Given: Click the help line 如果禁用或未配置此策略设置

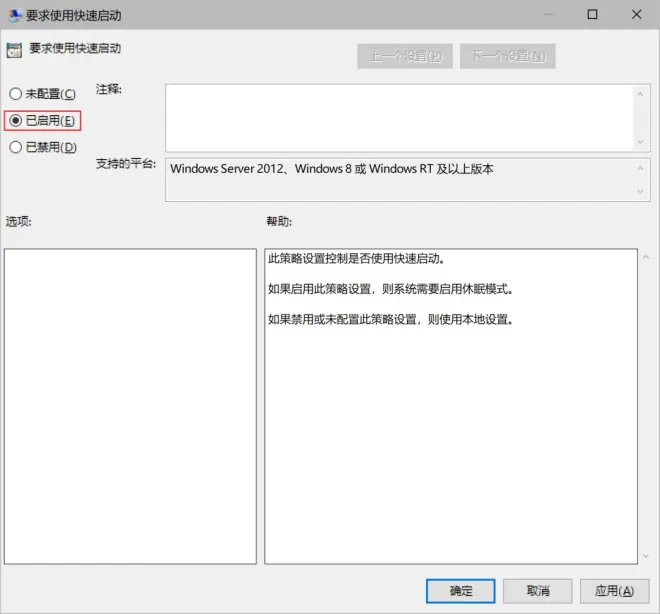Looking at the screenshot, I should point(390,319).
